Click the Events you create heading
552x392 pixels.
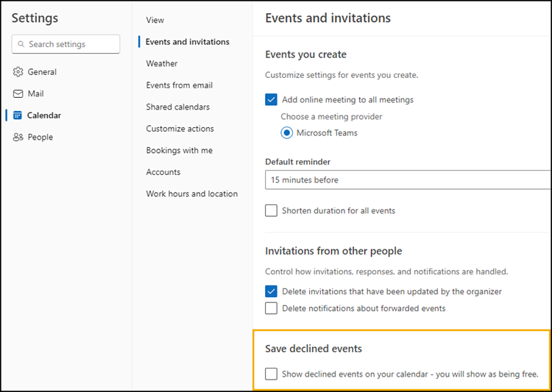305,54
